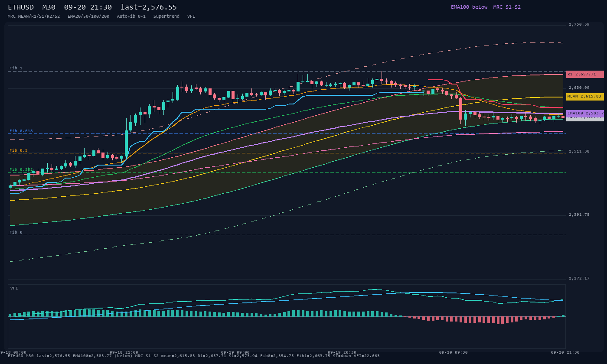The height and width of the screenshot is (364, 607).
Task: Select the M30 timeframe label in title
Action: [x=49, y=7]
